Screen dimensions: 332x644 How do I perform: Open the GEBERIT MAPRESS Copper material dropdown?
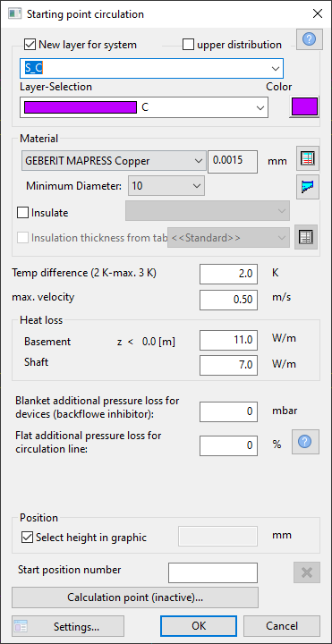pos(114,161)
